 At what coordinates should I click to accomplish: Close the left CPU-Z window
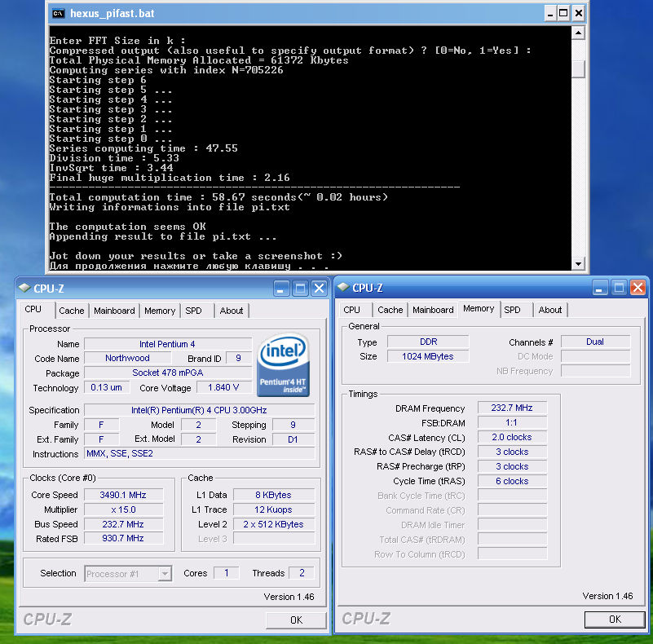coord(319,289)
